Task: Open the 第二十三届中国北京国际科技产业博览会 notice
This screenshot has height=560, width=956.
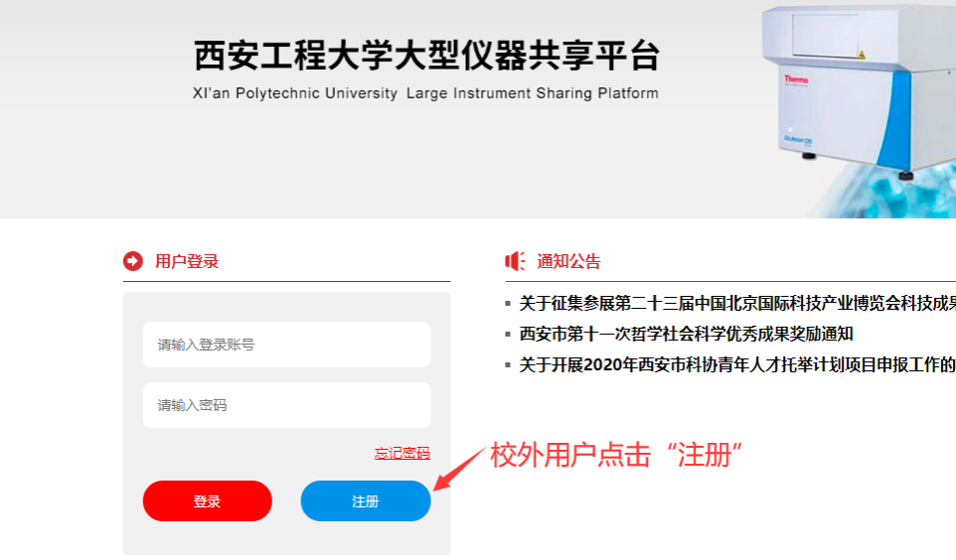Action: (736, 304)
